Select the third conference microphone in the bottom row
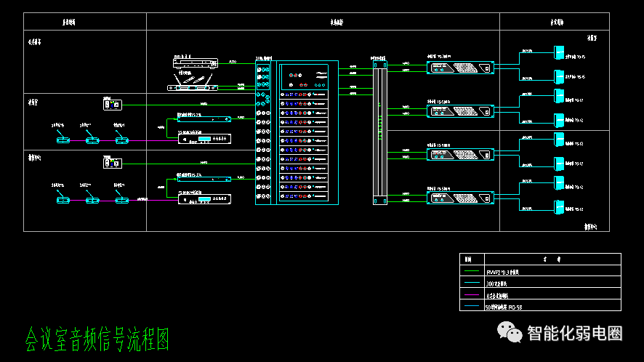 click(x=121, y=197)
